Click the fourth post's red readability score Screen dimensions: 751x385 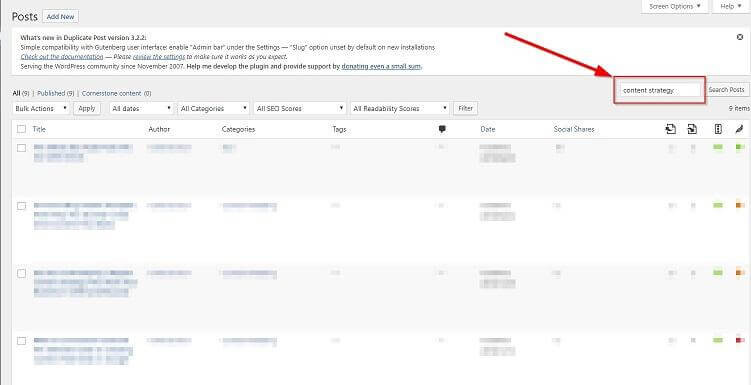(x=740, y=340)
